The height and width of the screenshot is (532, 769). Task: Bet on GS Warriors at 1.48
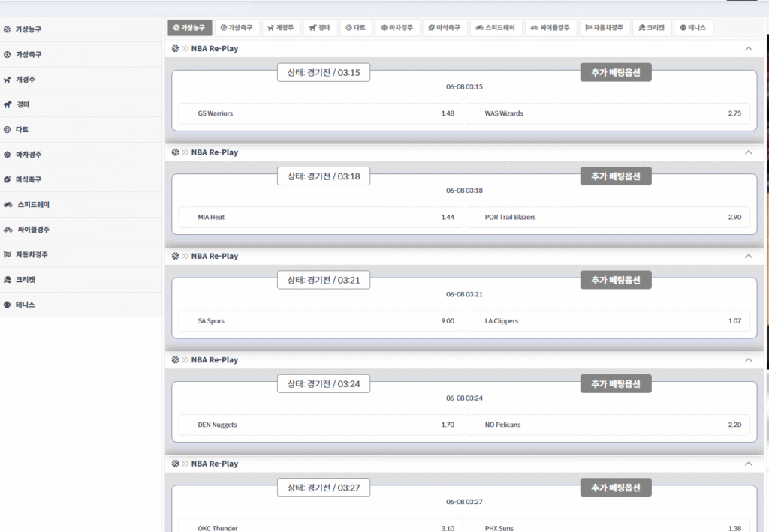point(321,113)
